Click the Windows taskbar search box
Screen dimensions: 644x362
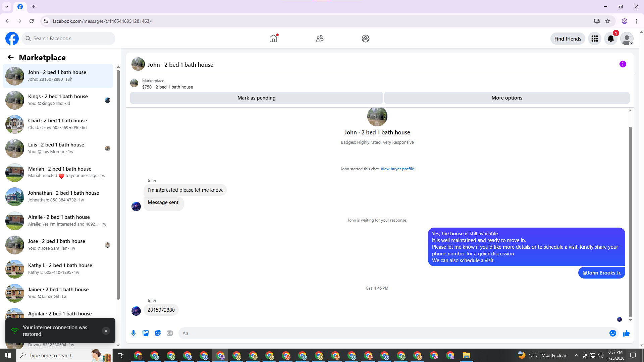(64, 355)
